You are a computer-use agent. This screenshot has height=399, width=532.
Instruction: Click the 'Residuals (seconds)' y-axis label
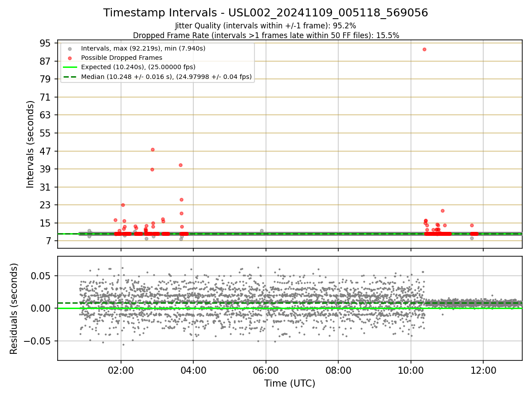pos(14,309)
